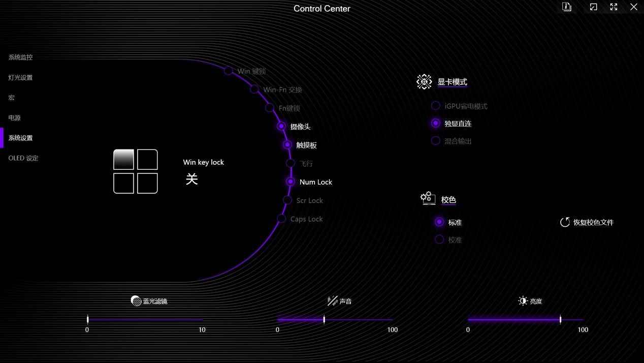Screen dimensions: 644x363
Task: Click the 显卡模式 heading link
Action: pos(452,82)
